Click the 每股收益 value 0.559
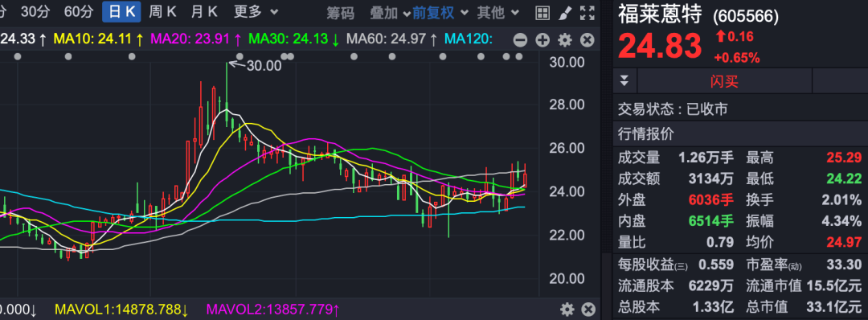The image size is (868, 320). tap(716, 265)
